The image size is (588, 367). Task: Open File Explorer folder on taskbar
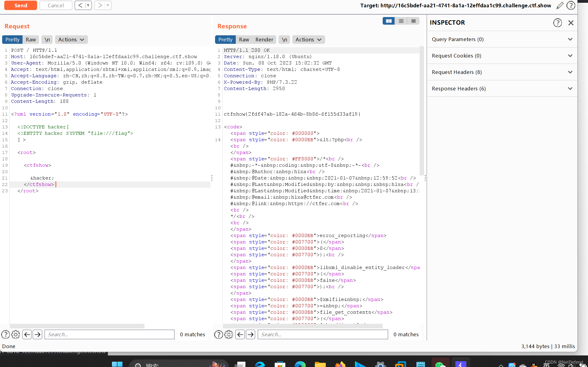[x=320, y=364]
